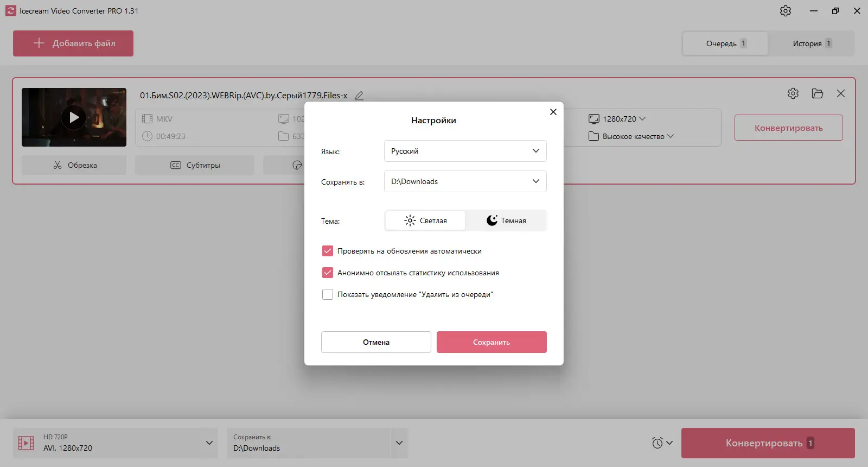The image size is (868, 467).
Task: Edit file name with pencil icon
Action: point(359,96)
